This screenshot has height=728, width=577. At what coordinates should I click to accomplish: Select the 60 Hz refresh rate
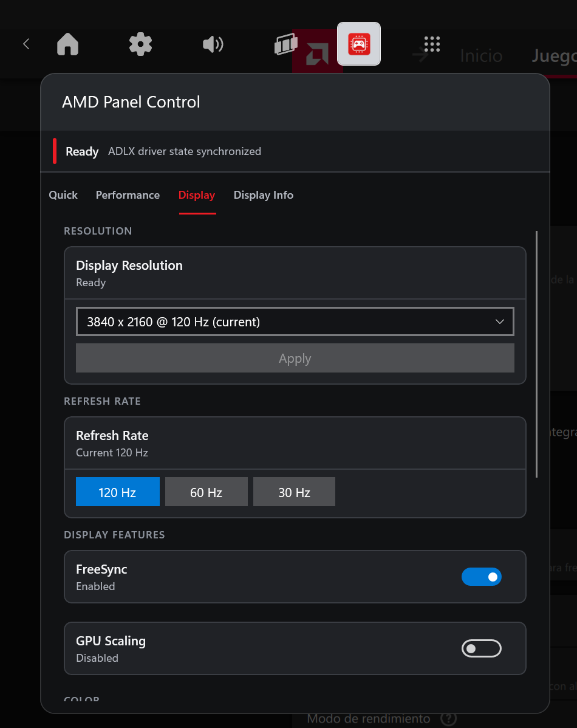[x=206, y=492]
